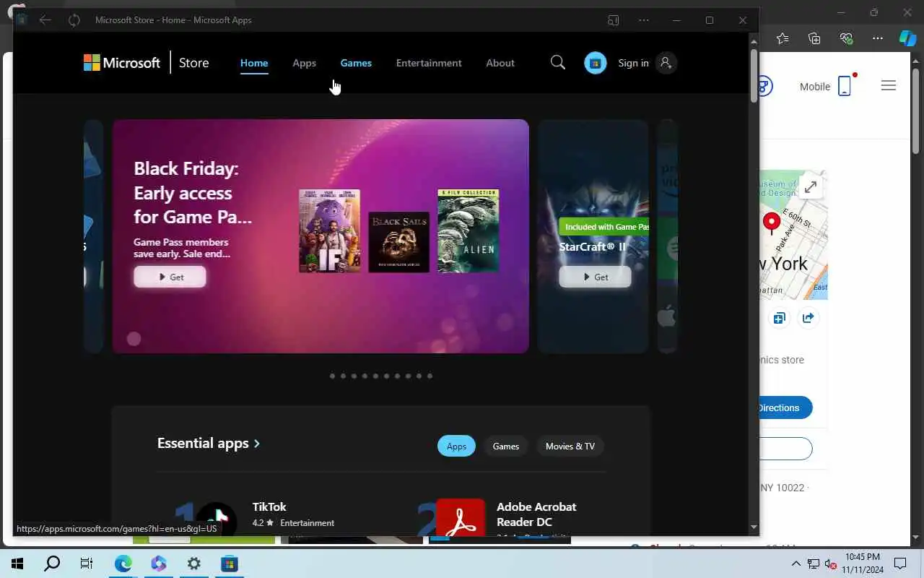Screen dimensions: 924x578
Task: Click the Alien collection poster thumbnail
Action: (x=468, y=231)
